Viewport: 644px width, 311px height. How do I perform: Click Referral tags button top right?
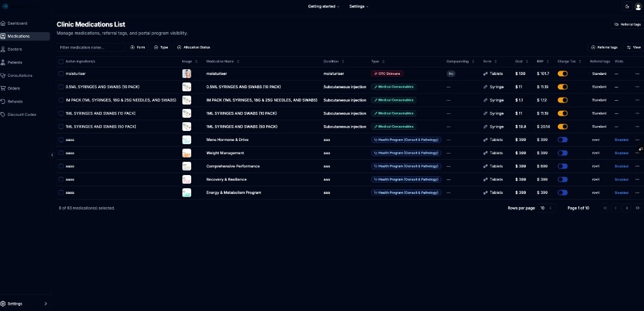pos(627,25)
